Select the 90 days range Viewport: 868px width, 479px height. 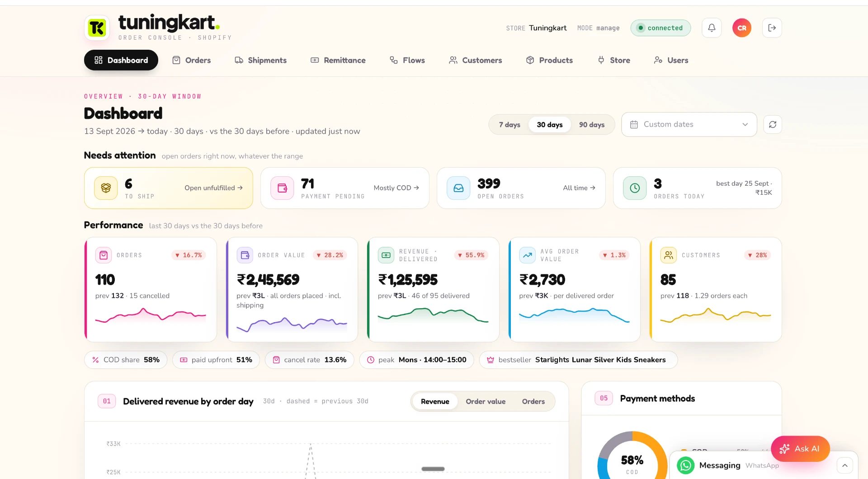pyautogui.click(x=592, y=125)
